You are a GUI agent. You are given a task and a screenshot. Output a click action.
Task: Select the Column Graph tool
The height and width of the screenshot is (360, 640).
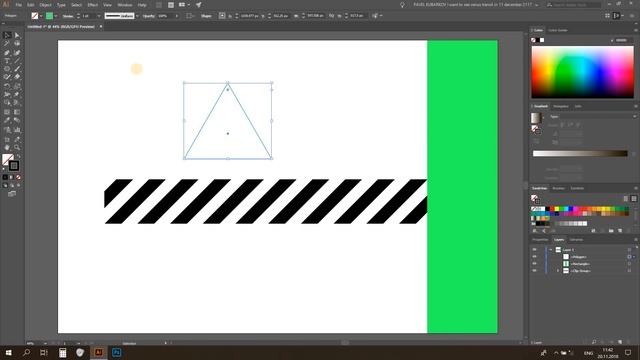pos(17,130)
